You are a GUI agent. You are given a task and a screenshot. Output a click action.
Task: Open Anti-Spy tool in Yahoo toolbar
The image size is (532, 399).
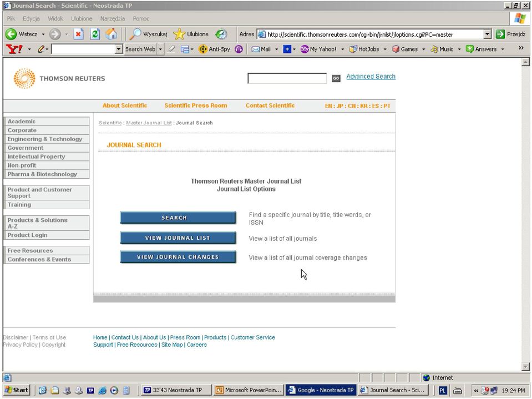[215, 49]
